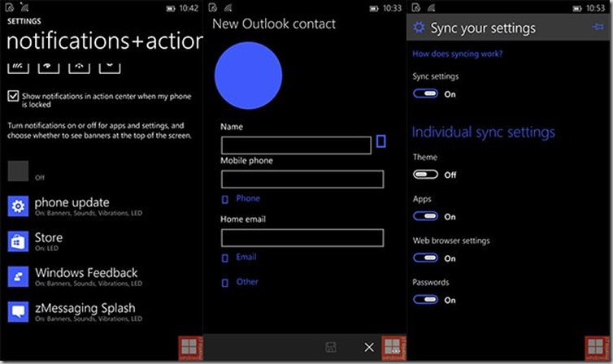
Task: Open the zMessaging Splash app icon
Action: coord(18,312)
